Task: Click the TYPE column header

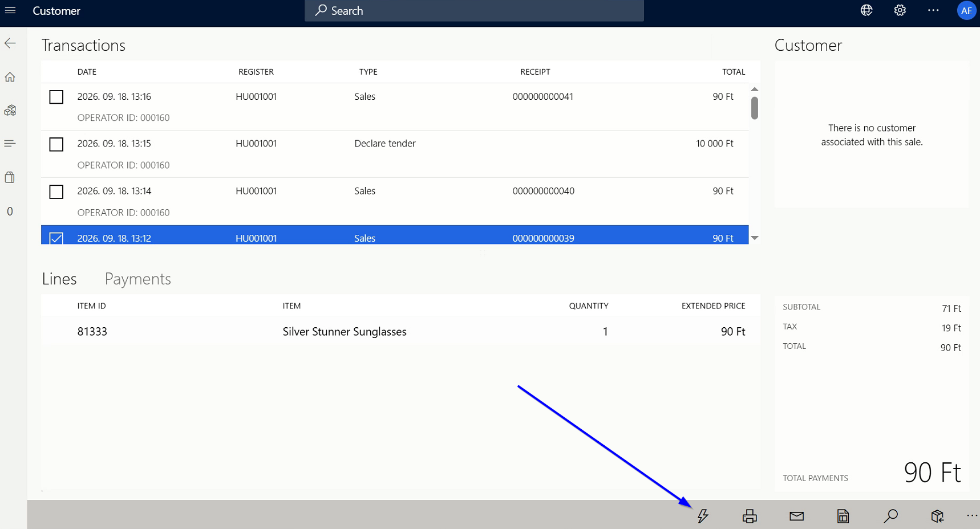Action: (x=368, y=72)
